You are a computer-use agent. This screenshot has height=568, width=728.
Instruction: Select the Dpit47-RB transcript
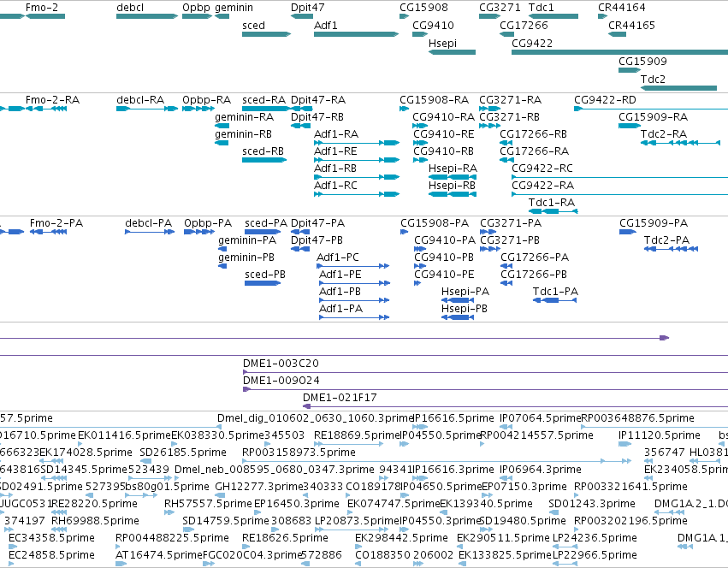[x=300, y=126]
